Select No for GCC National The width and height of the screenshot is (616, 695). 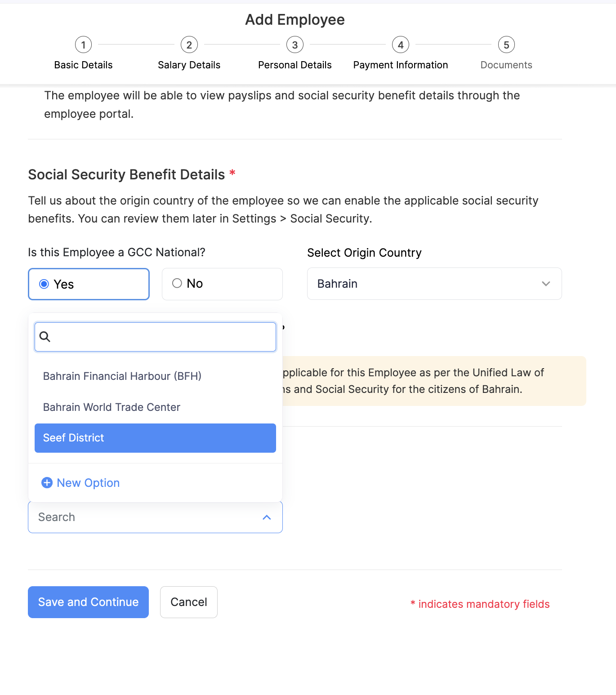click(177, 283)
